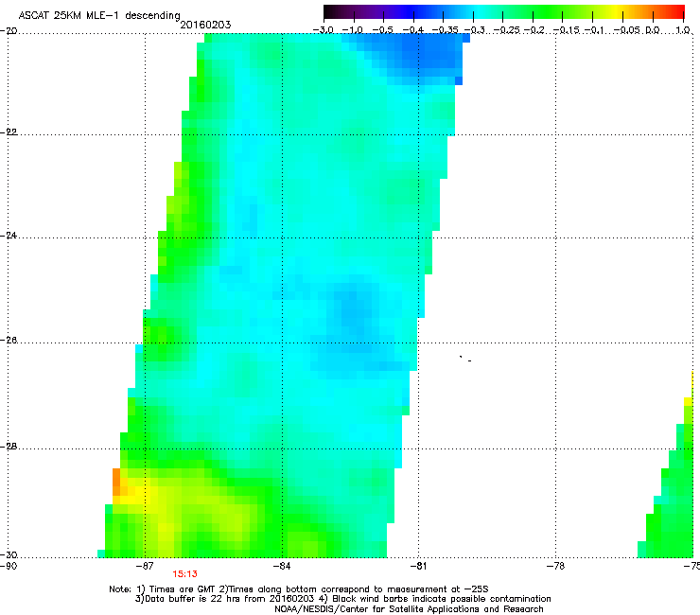Screen dimensions: 700x615
Task: Click the -0.2 color scale label
Action: pos(534,30)
